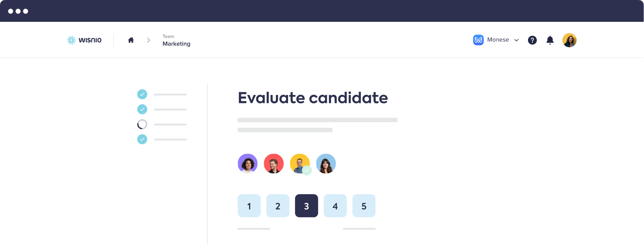Select the yellow-background candidate with checkmark
The image size is (644, 244).
(300, 164)
